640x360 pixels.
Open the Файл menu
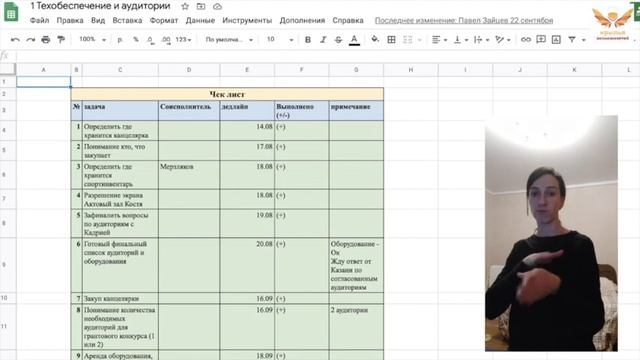coord(39,20)
